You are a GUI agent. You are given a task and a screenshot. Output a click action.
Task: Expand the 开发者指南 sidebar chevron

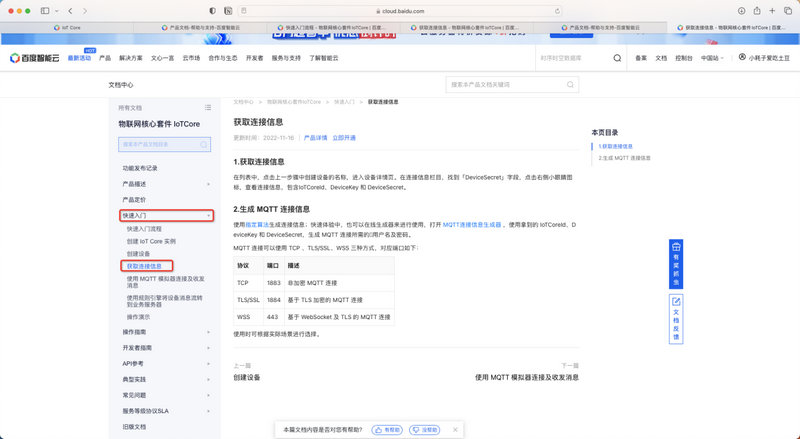tap(208, 348)
